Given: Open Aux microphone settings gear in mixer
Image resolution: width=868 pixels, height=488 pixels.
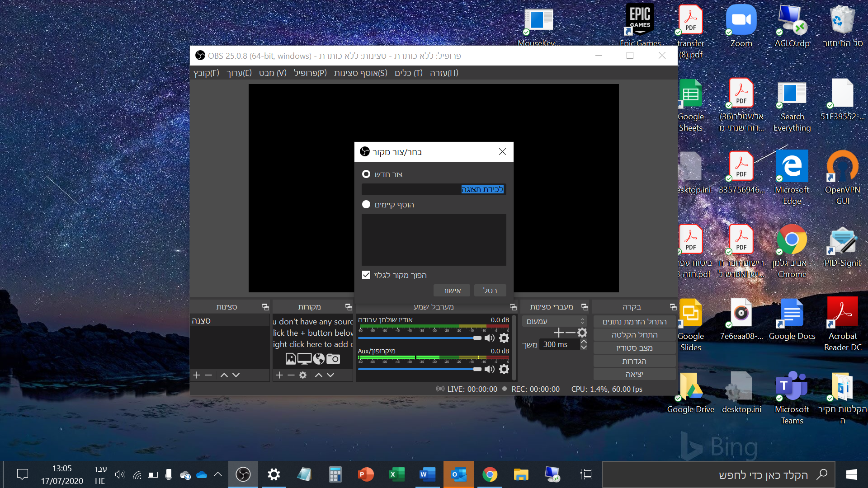Looking at the screenshot, I should (504, 369).
